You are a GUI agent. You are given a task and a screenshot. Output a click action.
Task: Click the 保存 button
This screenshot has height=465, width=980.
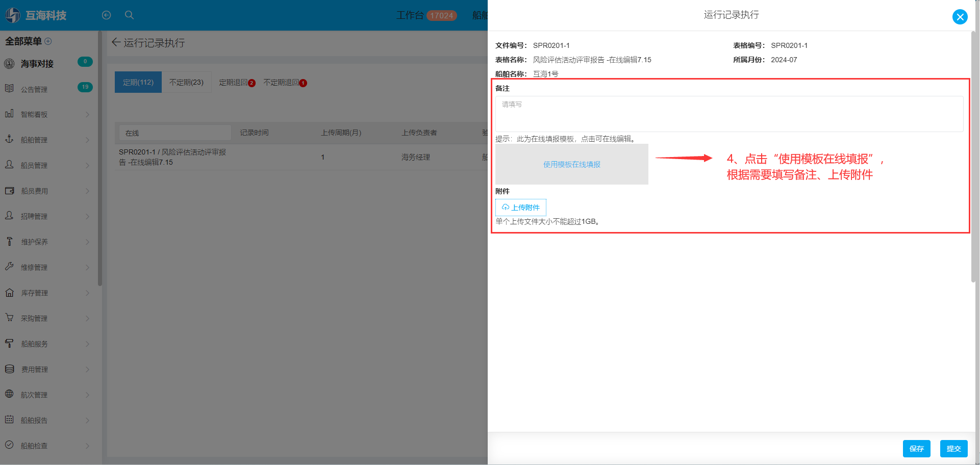coord(916,449)
